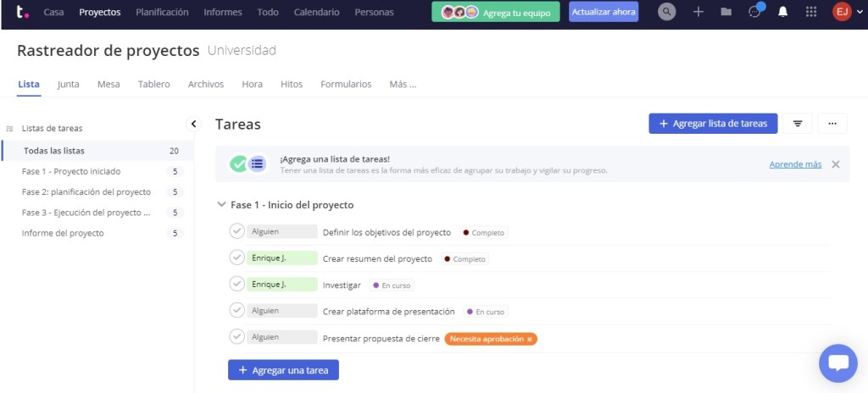Tick the 'Presentar propuesta de cierre' checkbox
This screenshot has width=868, height=393.
237,337
